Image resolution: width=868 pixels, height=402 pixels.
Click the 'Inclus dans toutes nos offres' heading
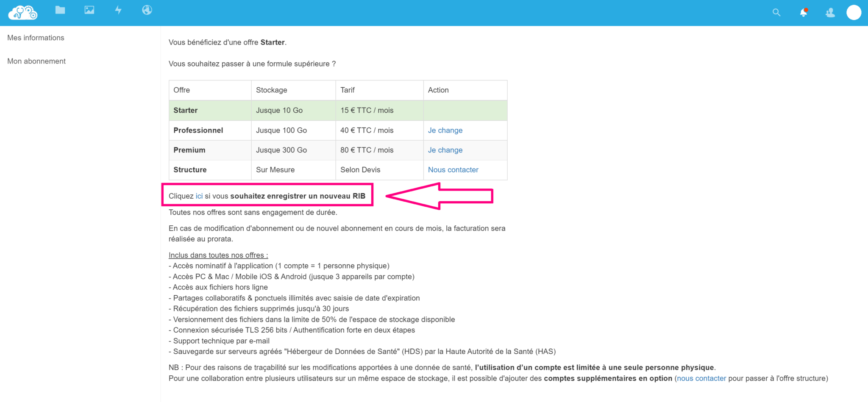pyautogui.click(x=218, y=255)
